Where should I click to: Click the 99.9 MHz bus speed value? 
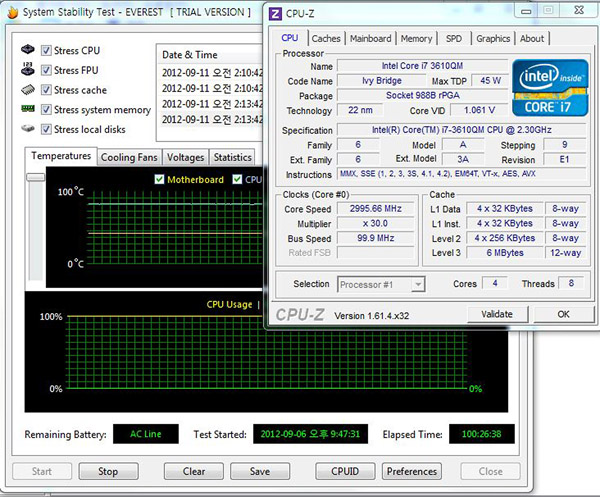pos(375,238)
